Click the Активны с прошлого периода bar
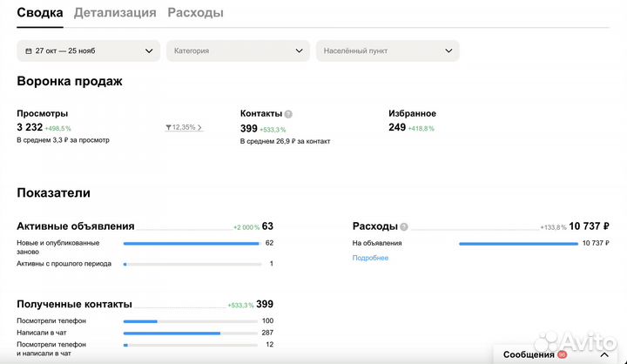The image size is (627, 364). click(192, 264)
